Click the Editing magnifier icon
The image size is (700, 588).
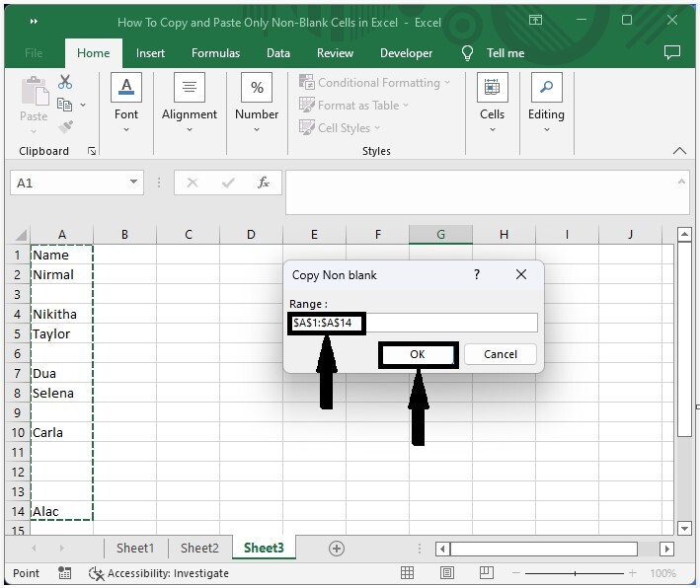[546, 88]
